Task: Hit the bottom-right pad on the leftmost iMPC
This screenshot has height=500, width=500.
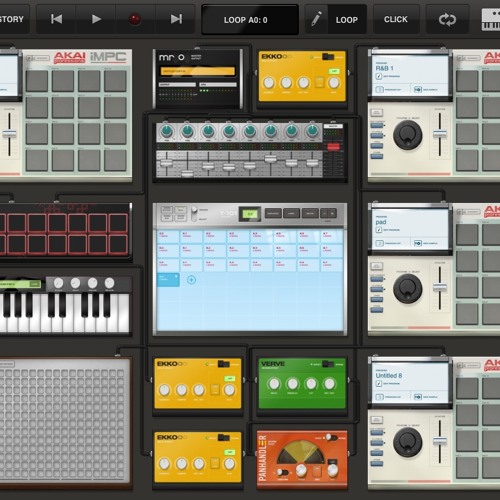Action: point(115,160)
